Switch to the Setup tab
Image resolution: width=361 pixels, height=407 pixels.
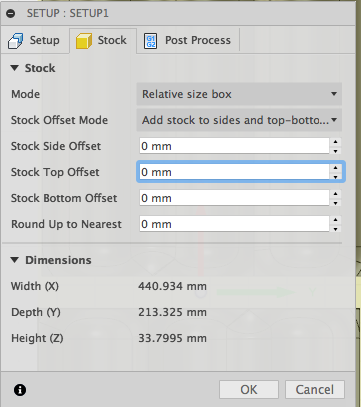[x=35, y=41]
